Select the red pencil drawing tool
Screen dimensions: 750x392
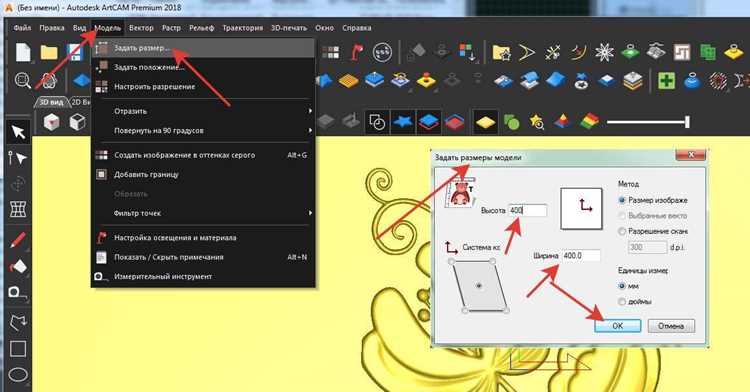[x=18, y=240]
